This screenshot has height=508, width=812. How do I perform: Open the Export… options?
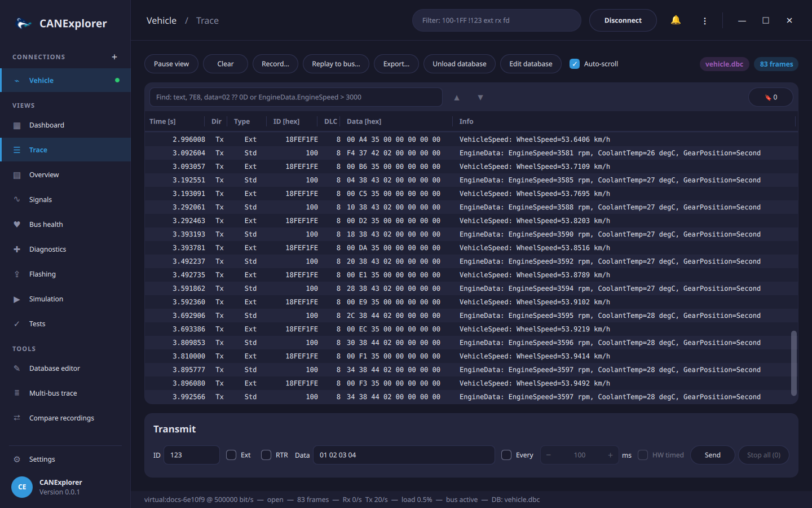pyautogui.click(x=396, y=64)
